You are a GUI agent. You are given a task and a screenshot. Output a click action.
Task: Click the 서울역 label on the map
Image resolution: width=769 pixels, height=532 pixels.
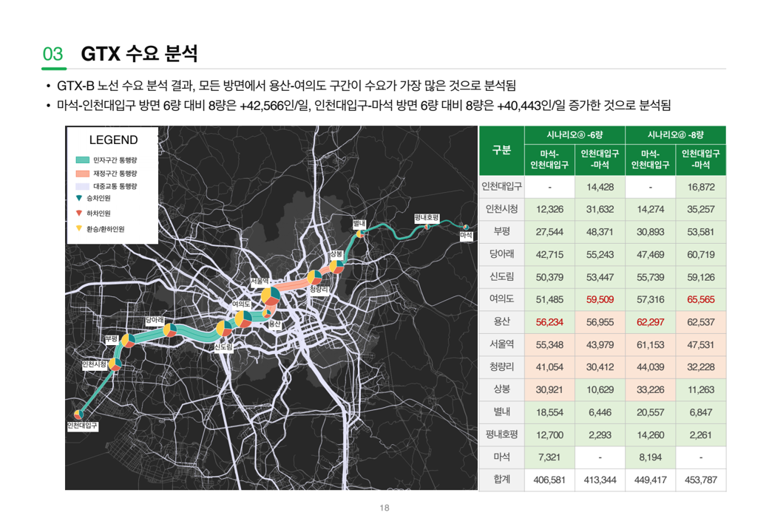[260, 282]
